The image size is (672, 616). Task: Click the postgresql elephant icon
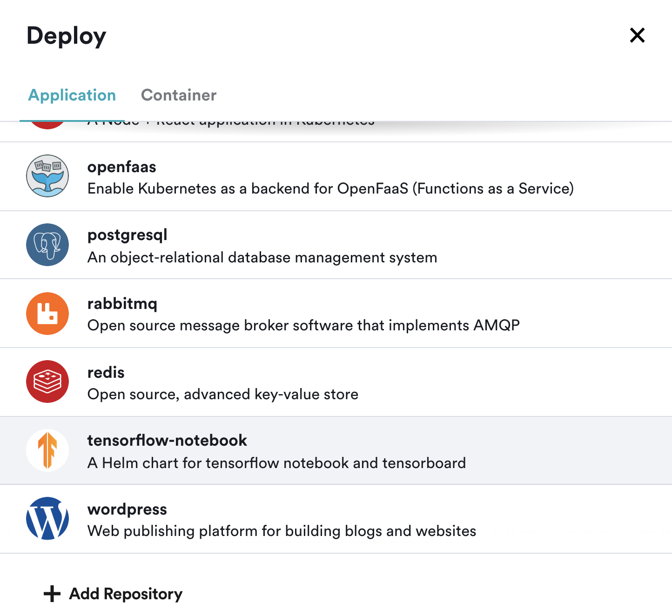pyautogui.click(x=47, y=245)
